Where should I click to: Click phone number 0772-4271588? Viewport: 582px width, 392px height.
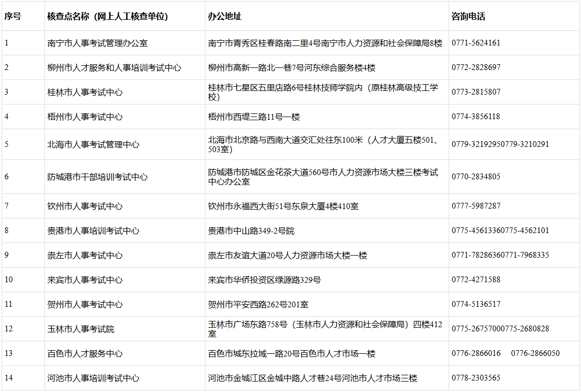point(476,280)
